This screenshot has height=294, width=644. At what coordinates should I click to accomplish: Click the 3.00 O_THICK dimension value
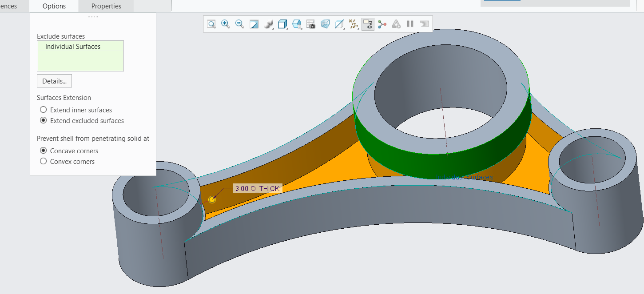(x=257, y=188)
